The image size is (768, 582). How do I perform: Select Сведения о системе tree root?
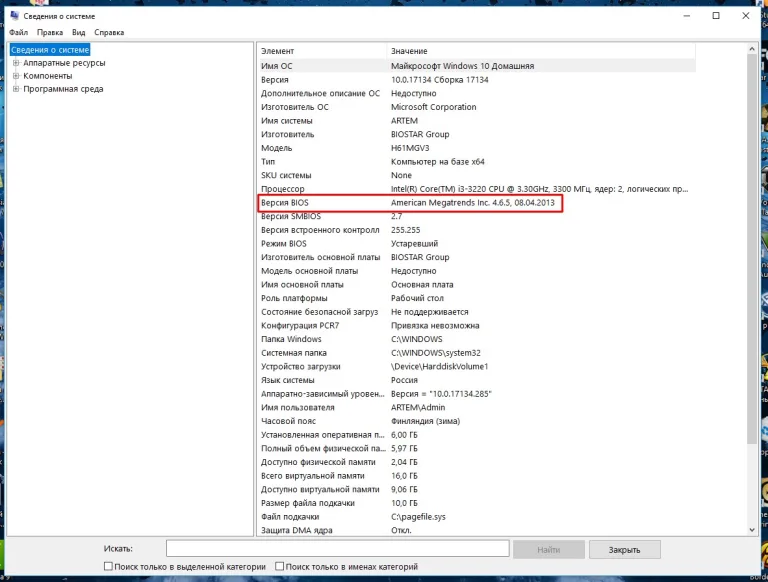pyautogui.click(x=50, y=49)
